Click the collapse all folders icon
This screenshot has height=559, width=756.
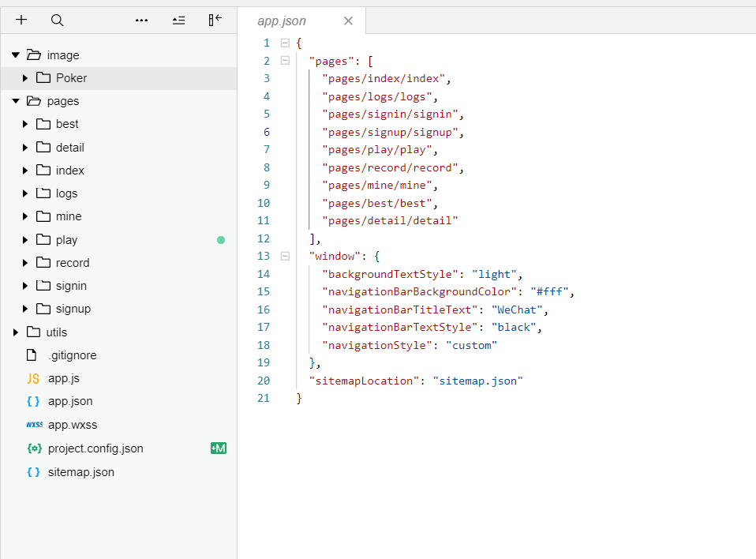coord(178,21)
